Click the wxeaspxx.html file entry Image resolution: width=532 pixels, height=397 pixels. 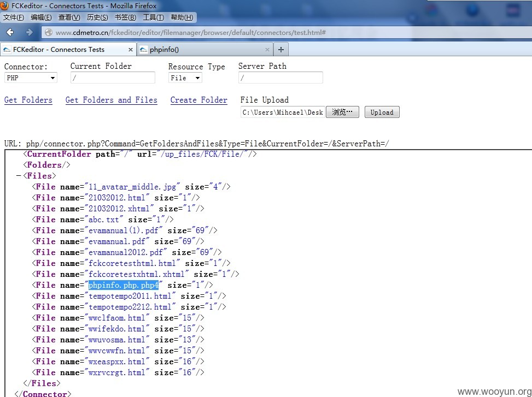pos(118,362)
